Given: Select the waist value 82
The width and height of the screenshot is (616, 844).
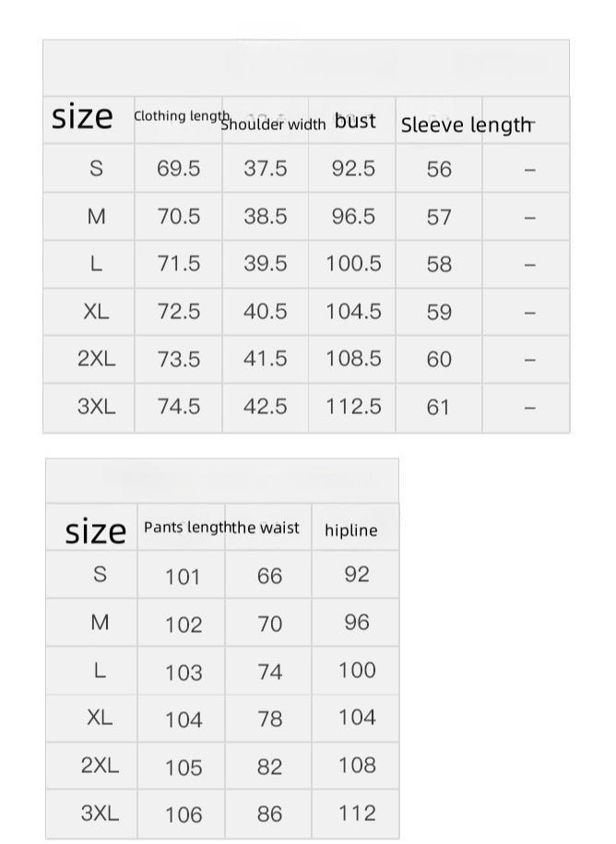Looking at the screenshot, I should click(x=269, y=767).
